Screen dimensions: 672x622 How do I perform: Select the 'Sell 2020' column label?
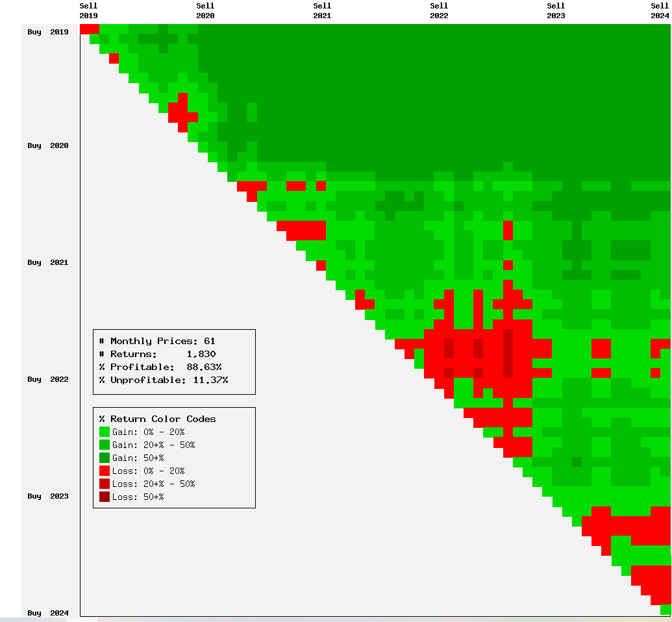(205, 10)
